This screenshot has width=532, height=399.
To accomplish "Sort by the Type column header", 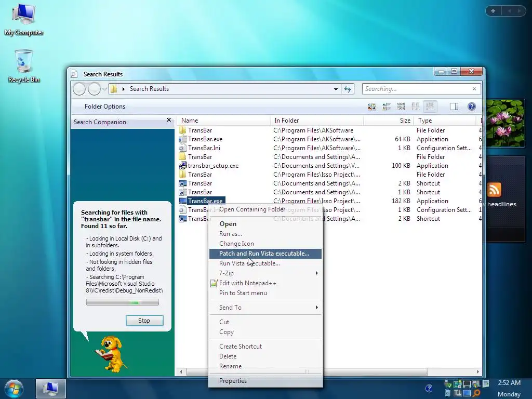I will tap(445, 121).
